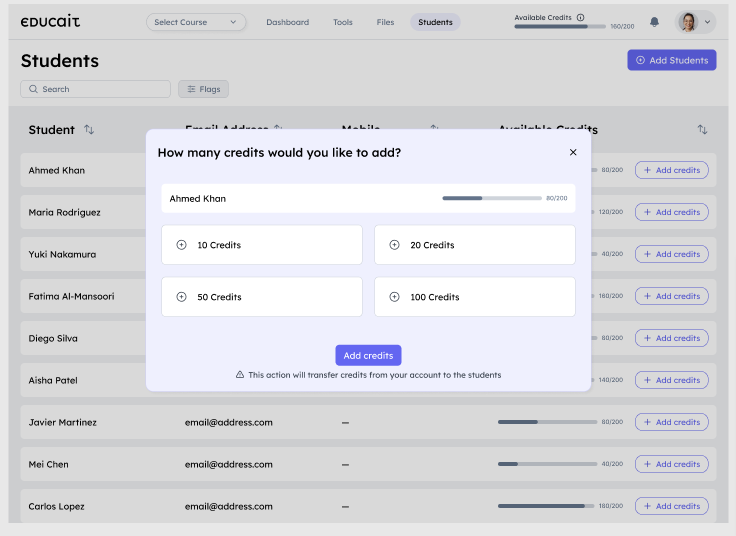Viewport: 736px width, 536px height.
Task: Confirm with the purple Add credits button
Action: pos(368,355)
